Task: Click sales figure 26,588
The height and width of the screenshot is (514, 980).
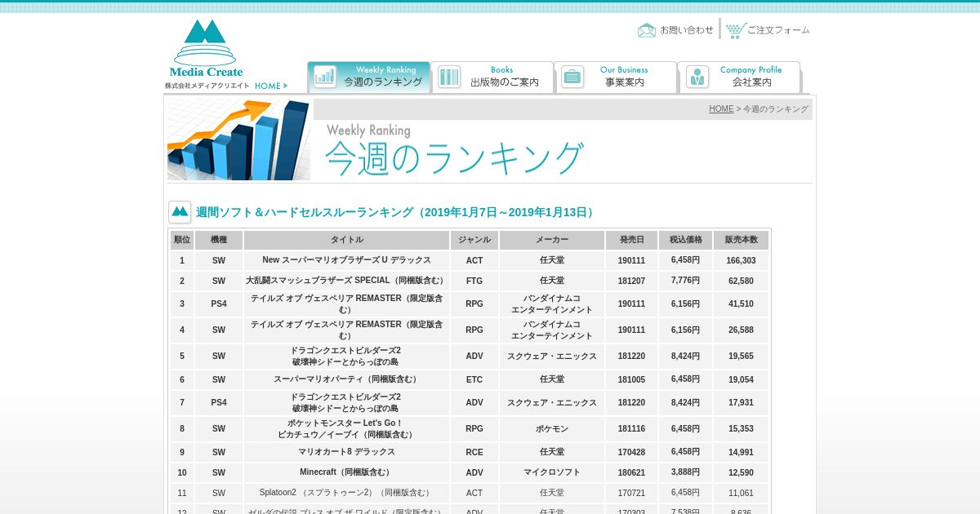Action: point(742,330)
